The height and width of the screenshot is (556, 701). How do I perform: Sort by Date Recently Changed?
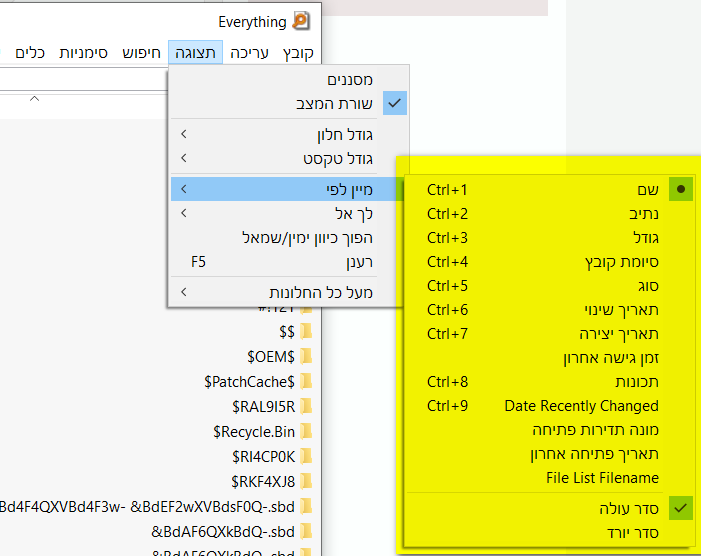coord(549,406)
